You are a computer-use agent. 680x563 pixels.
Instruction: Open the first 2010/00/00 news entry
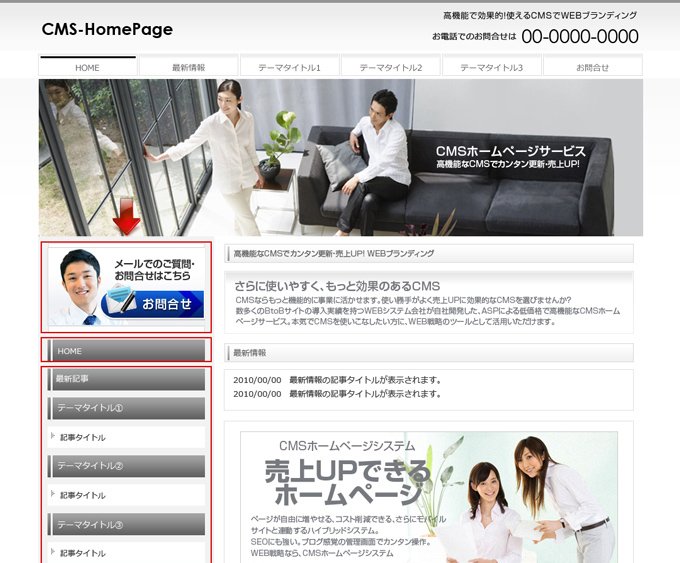(x=337, y=380)
